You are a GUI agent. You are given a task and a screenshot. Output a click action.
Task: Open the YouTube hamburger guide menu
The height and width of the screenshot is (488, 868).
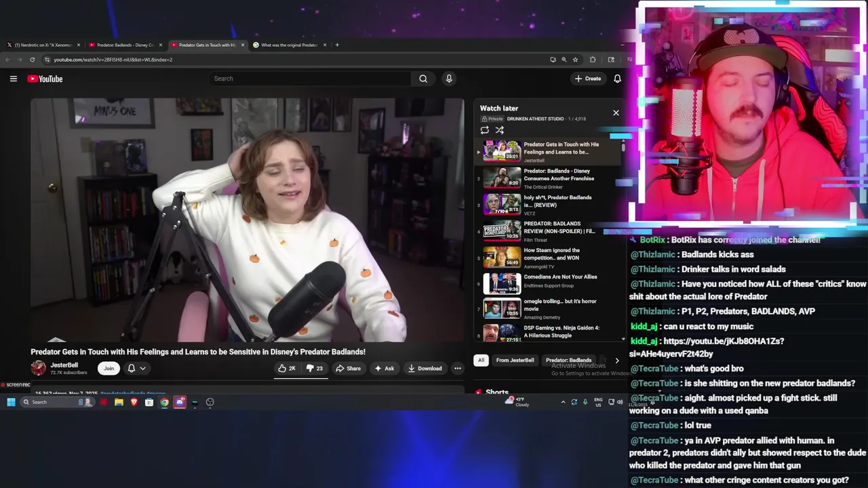(13, 79)
